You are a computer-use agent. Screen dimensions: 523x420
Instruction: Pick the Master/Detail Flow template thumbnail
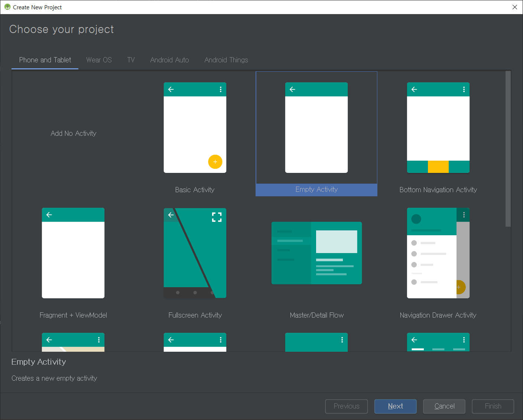click(x=317, y=253)
